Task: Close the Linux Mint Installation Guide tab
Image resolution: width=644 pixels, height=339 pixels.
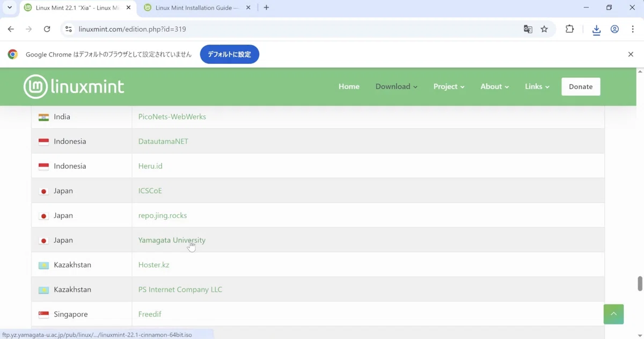Action: click(x=248, y=8)
